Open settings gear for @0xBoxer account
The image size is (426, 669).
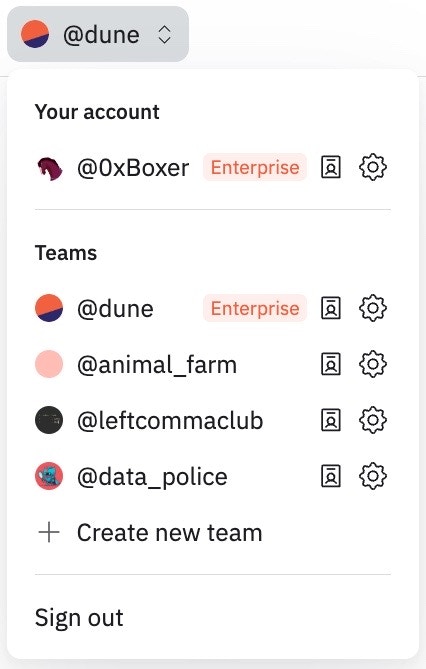(373, 167)
